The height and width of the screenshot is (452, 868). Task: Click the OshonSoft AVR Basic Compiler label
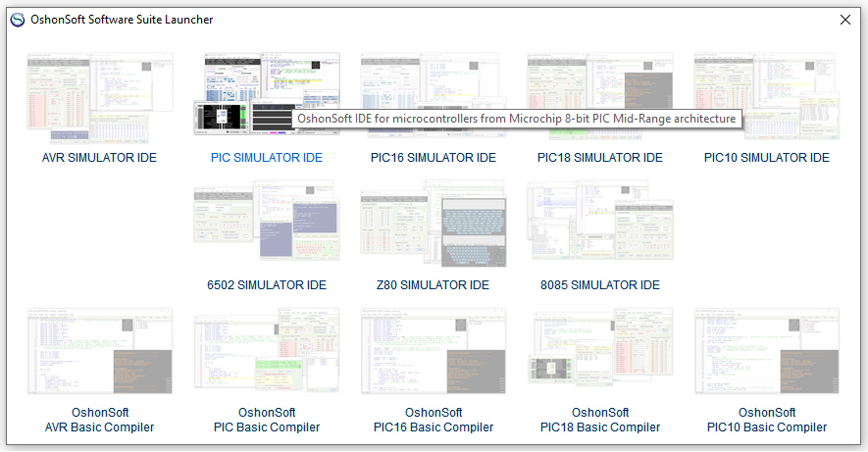100,420
